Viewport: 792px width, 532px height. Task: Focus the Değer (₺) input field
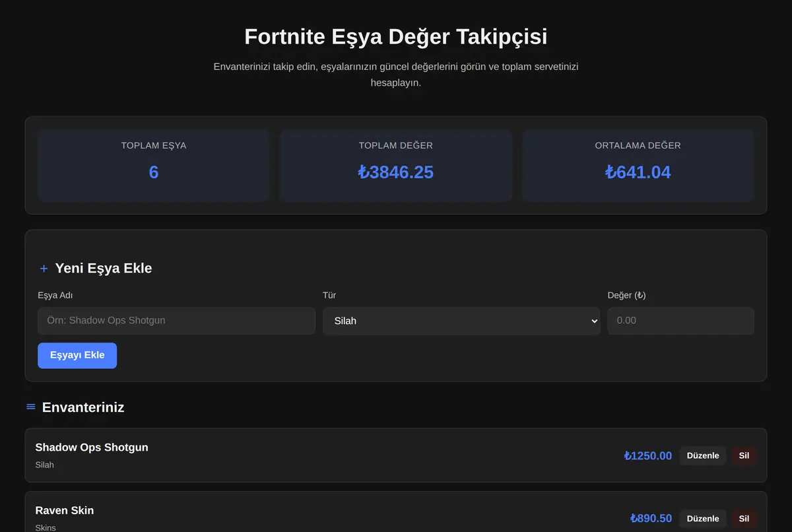tap(680, 321)
